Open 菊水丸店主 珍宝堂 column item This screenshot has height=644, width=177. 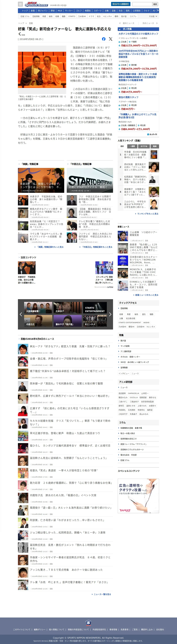(138, 455)
